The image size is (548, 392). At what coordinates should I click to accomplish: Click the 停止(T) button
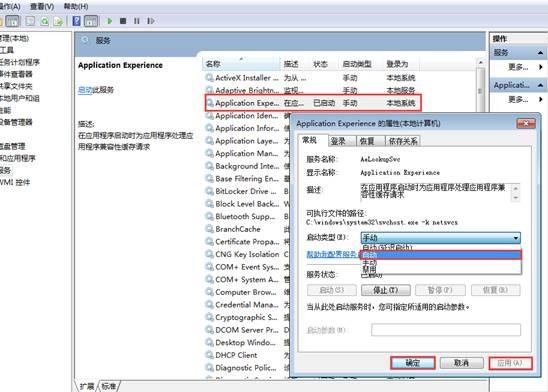[385, 290]
